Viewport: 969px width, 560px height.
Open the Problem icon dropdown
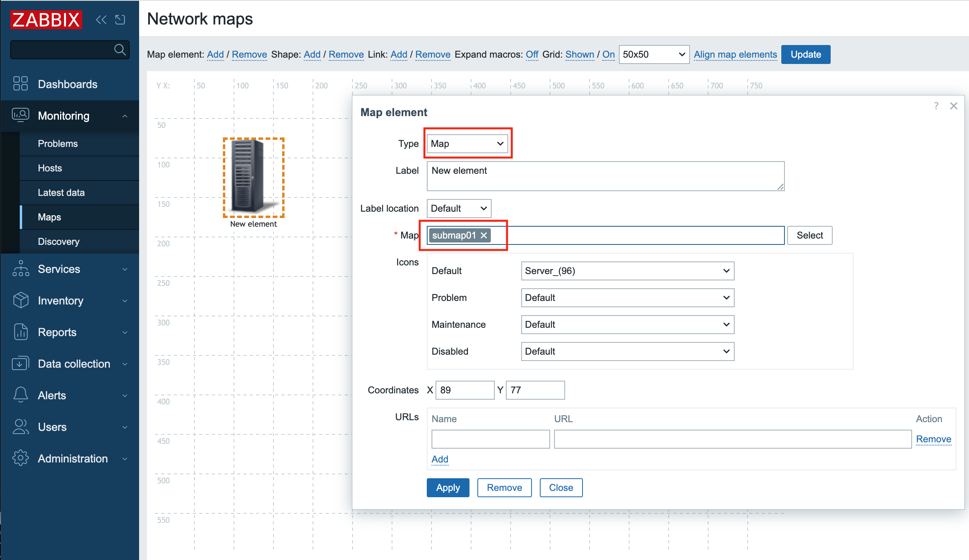pyautogui.click(x=628, y=298)
